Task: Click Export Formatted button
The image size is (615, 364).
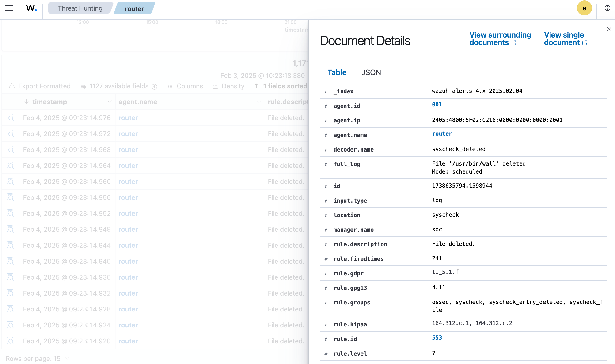Action: [x=40, y=86]
